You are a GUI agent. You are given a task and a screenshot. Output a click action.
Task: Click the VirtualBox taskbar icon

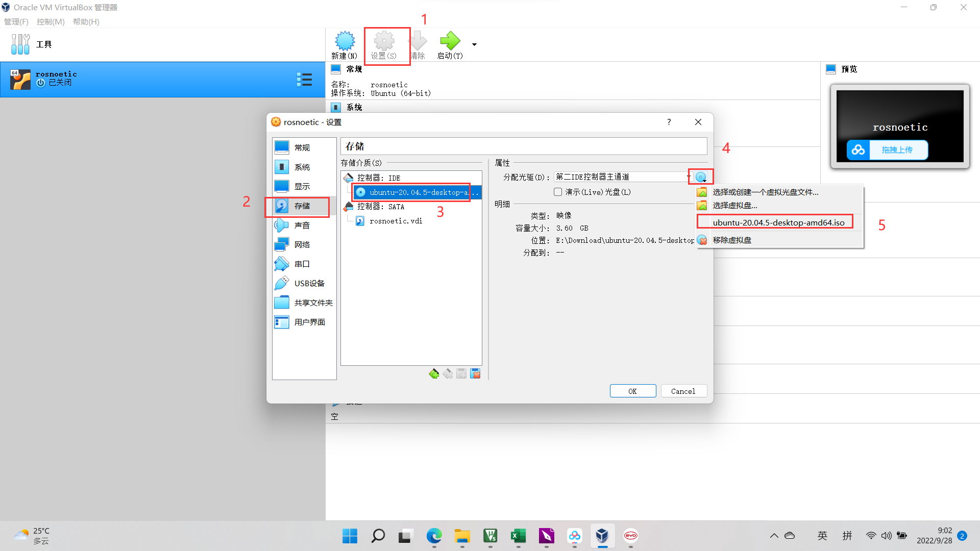(x=603, y=536)
